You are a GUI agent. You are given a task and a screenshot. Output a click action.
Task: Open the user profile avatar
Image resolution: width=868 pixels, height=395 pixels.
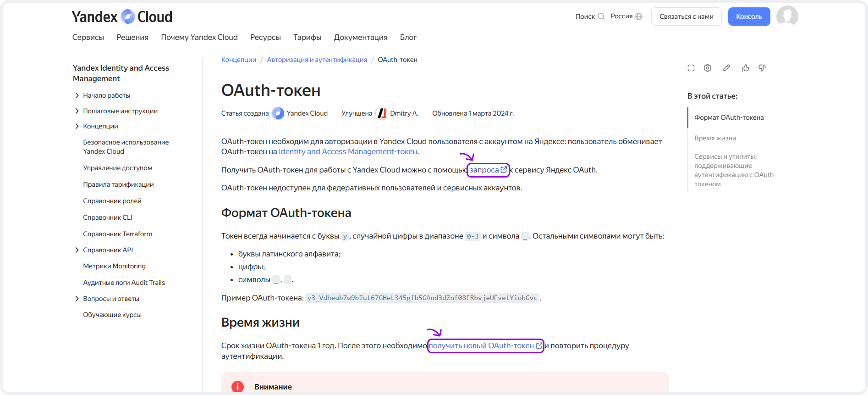(787, 17)
